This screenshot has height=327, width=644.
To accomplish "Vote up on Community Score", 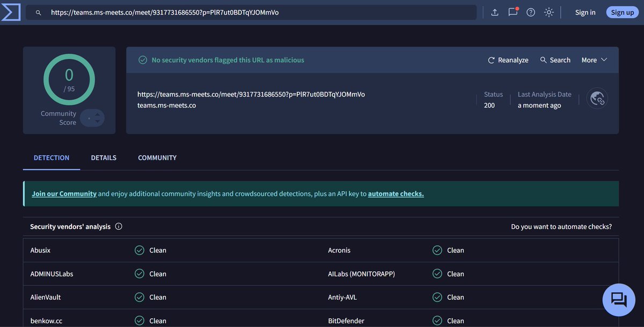I will pyautogui.click(x=97, y=114).
